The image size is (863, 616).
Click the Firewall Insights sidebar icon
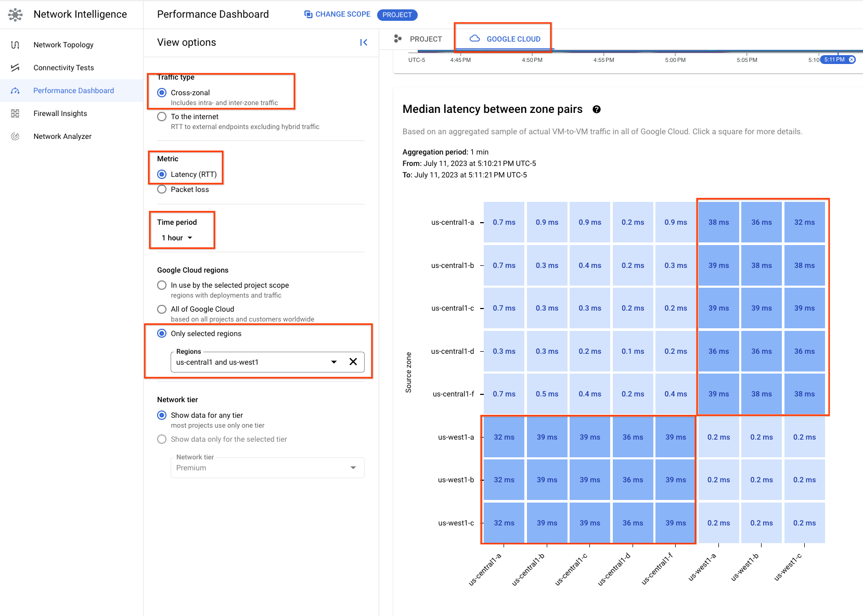click(x=15, y=113)
